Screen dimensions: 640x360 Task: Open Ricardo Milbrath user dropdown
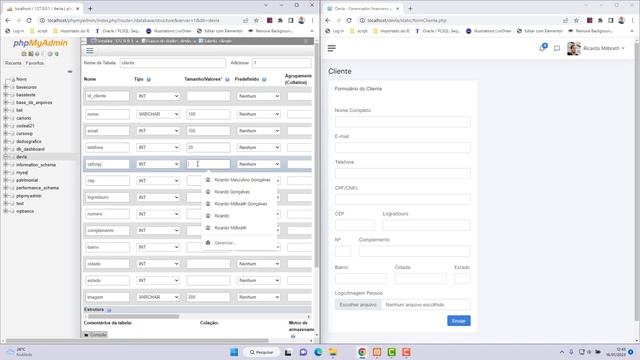(x=604, y=48)
